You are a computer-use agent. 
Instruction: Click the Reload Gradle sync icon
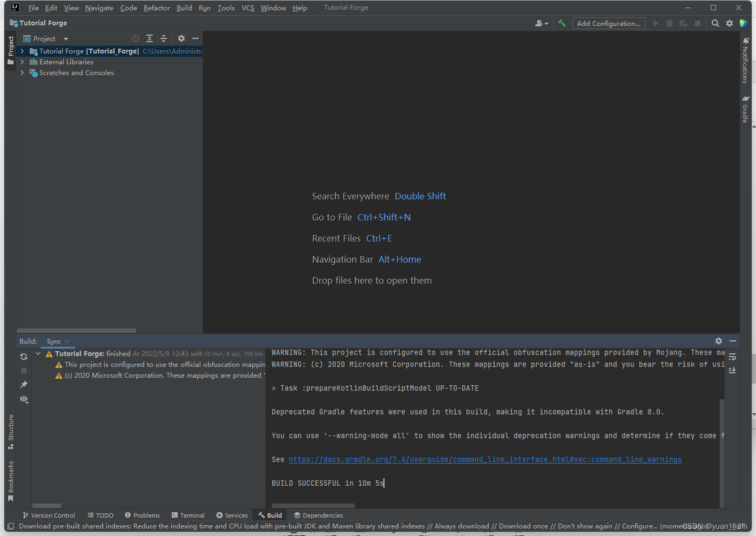point(24,357)
